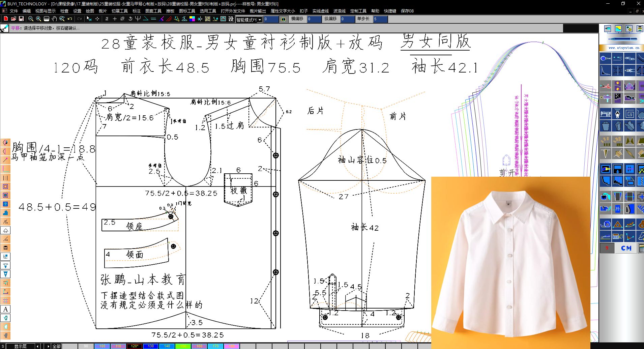Open the 定制工具 menu
Screen dimensions: 644x349
point(358,11)
